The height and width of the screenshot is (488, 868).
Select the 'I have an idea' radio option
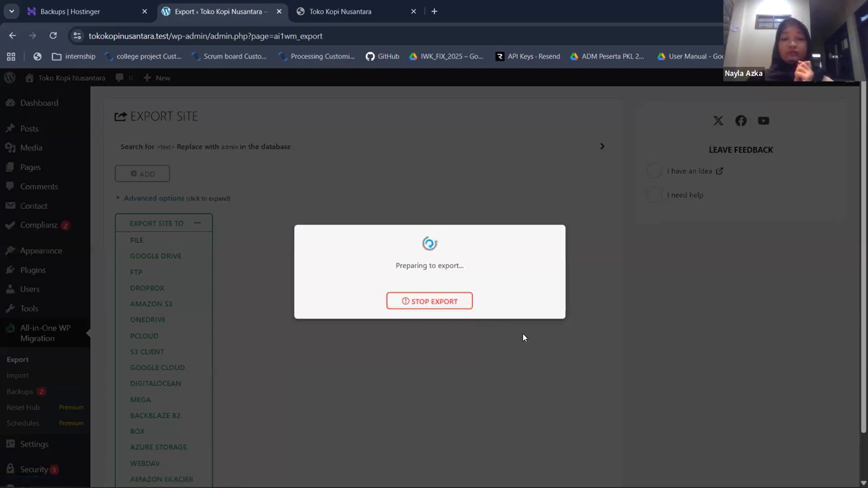[654, 171]
